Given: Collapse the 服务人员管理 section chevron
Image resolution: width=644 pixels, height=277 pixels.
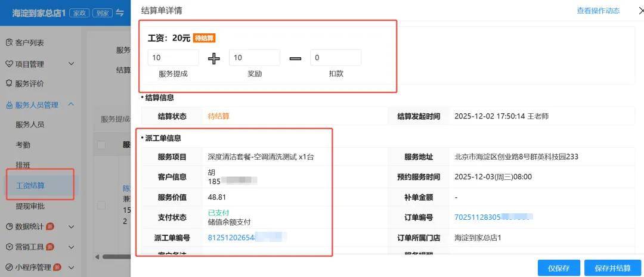Looking at the screenshot, I should click(71, 105).
